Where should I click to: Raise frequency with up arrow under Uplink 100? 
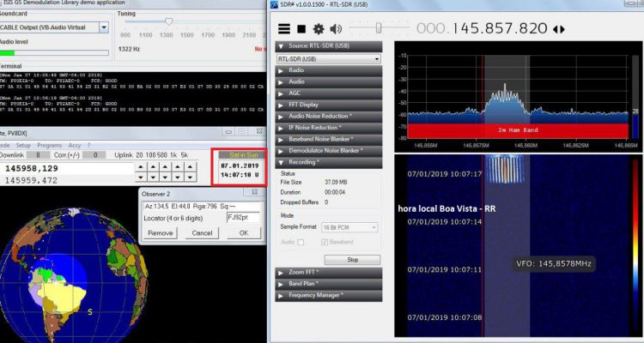[x=153, y=167]
